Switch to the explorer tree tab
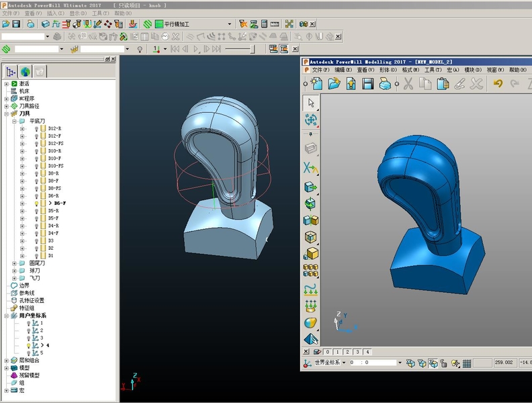This screenshot has width=532, height=403. click(11, 72)
